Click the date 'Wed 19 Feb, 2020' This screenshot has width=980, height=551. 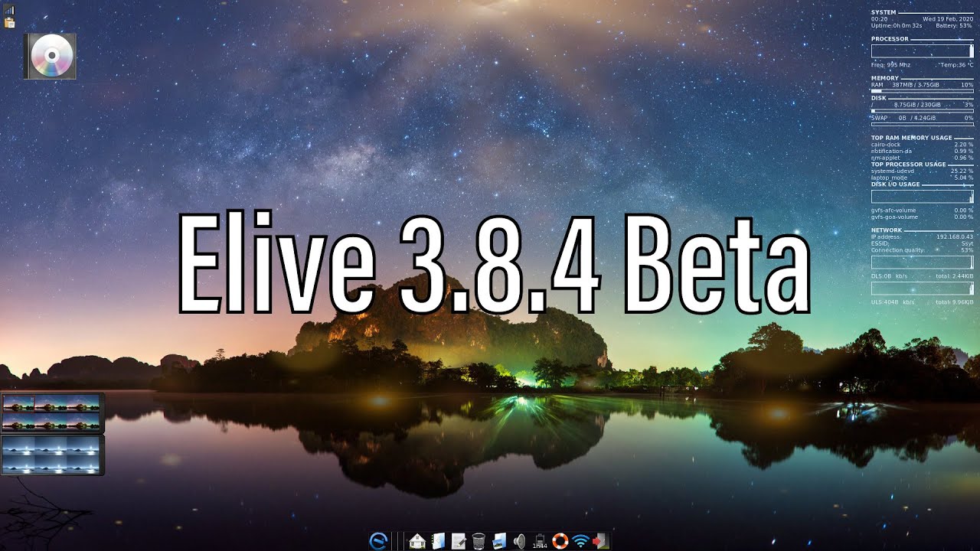pyautogui.click(x=948, y=19)
